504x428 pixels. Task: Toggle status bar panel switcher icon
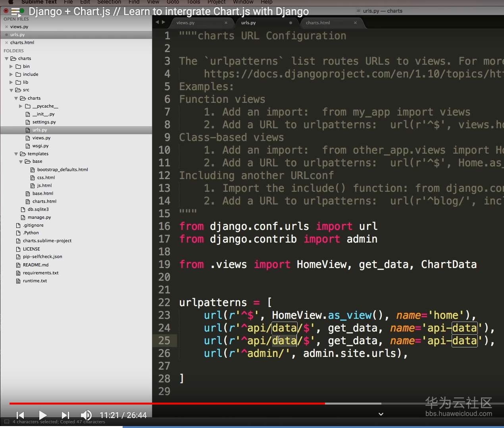coord(6,422)
